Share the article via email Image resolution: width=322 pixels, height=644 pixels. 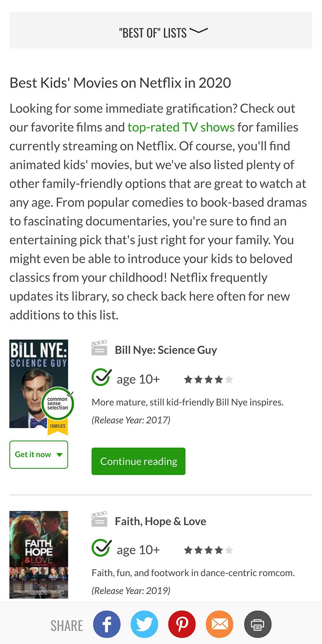point(219,624)
